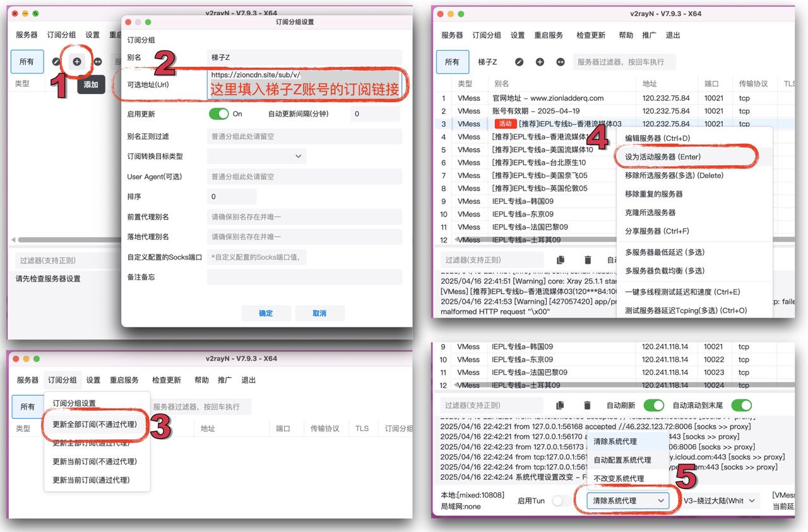
Task: Click the green zoom button of 订阅分组设置 dialog
Action: coord(148,22)
